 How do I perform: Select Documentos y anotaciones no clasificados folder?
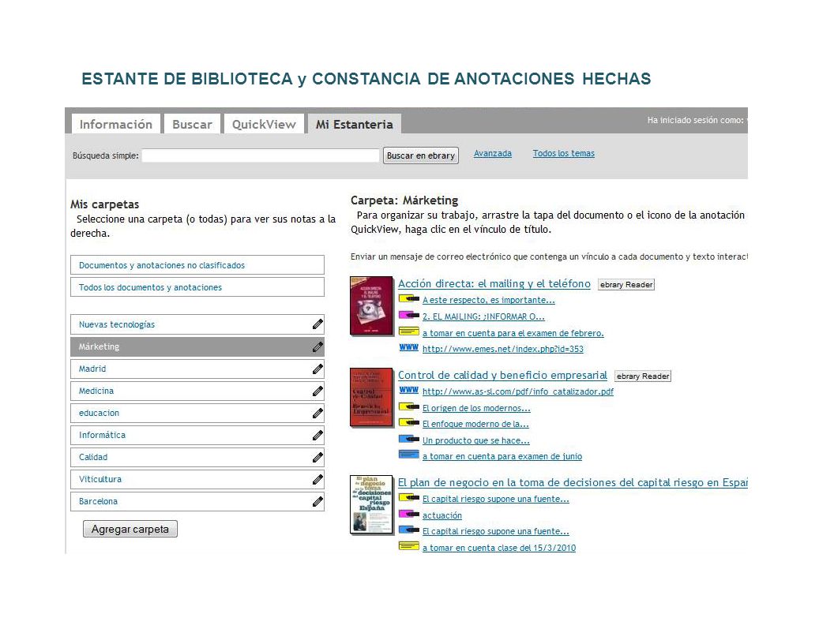[x=197, y=265]
